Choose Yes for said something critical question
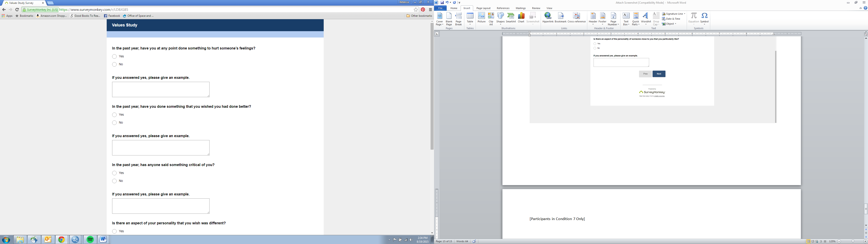 click(x=115, y=173)
